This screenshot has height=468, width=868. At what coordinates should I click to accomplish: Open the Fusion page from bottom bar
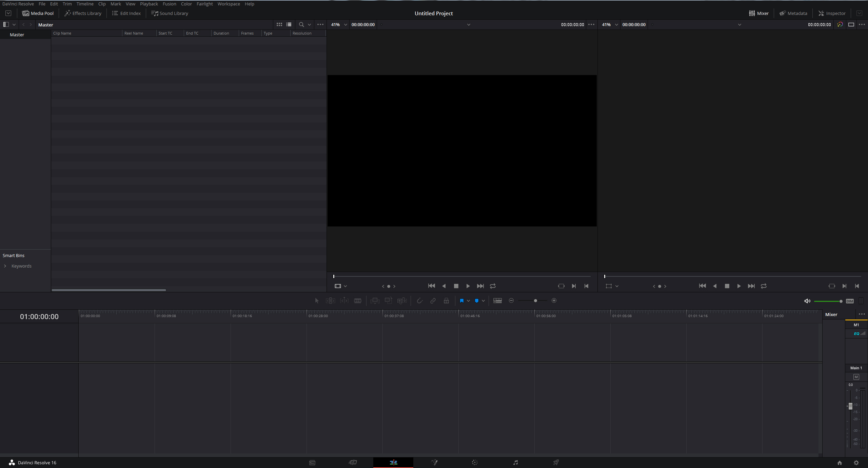tap(434, 463)
